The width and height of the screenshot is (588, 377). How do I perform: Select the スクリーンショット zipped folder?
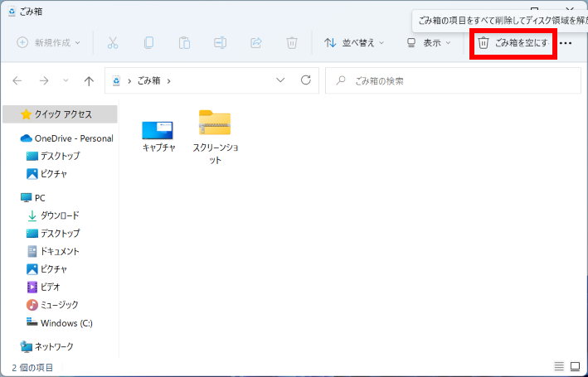215,138
